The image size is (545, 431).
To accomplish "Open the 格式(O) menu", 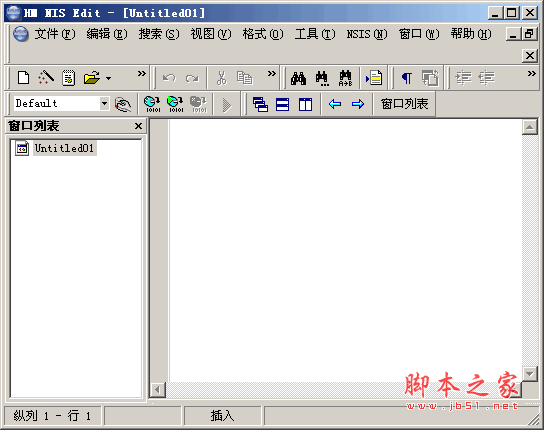I will (x=263, y=34).
